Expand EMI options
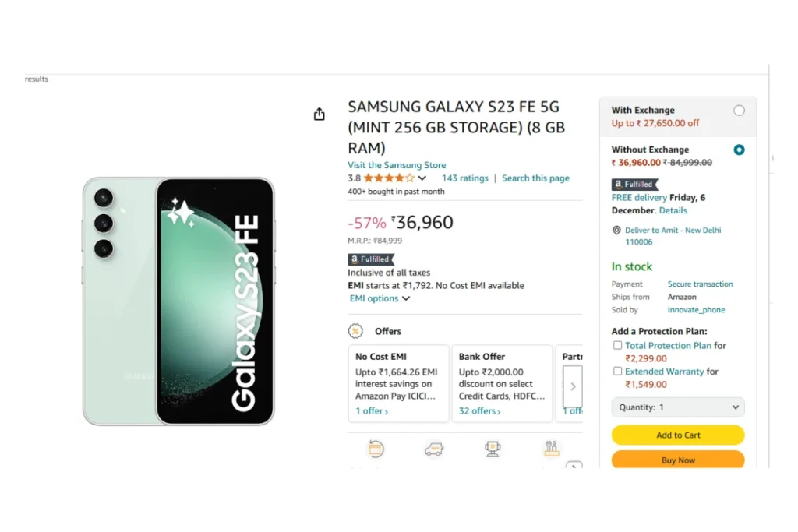Image resolution: width=798 pixels, height=532 pixels. [x=380, y=298]
